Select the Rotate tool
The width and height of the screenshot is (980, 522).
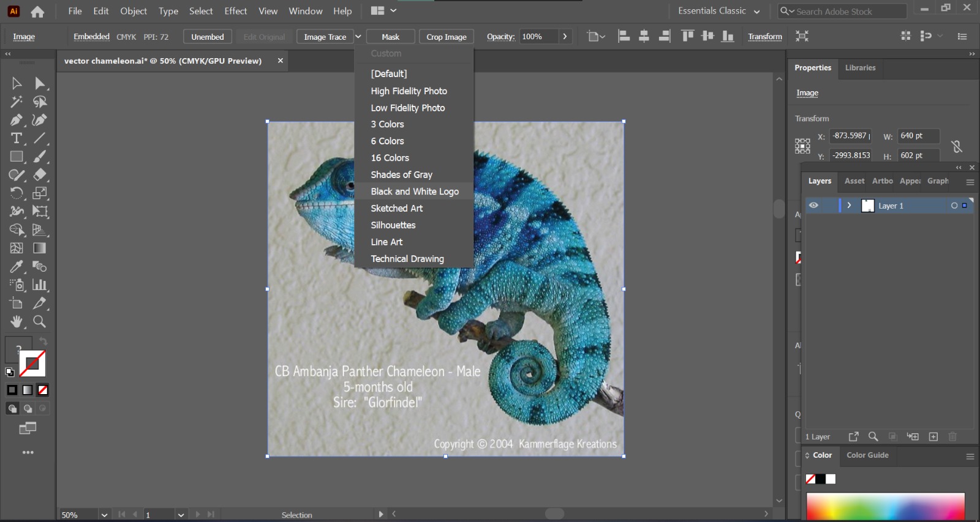click(17, 193)
